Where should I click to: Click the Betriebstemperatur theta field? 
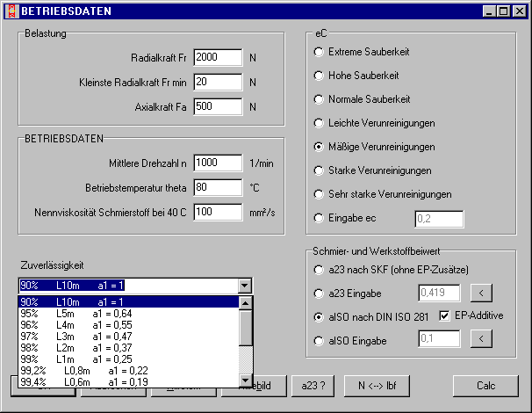217,187
